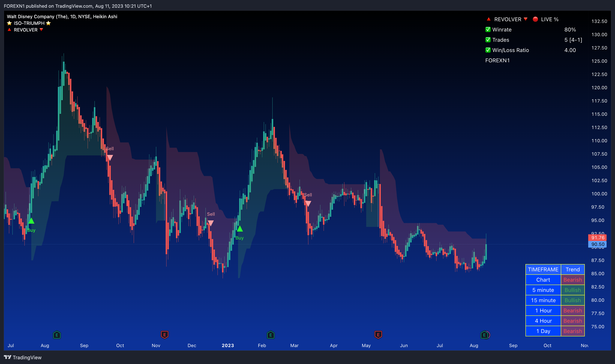Click the 91.76 red price label
This screenshot has width=615, height=364.
597,238
